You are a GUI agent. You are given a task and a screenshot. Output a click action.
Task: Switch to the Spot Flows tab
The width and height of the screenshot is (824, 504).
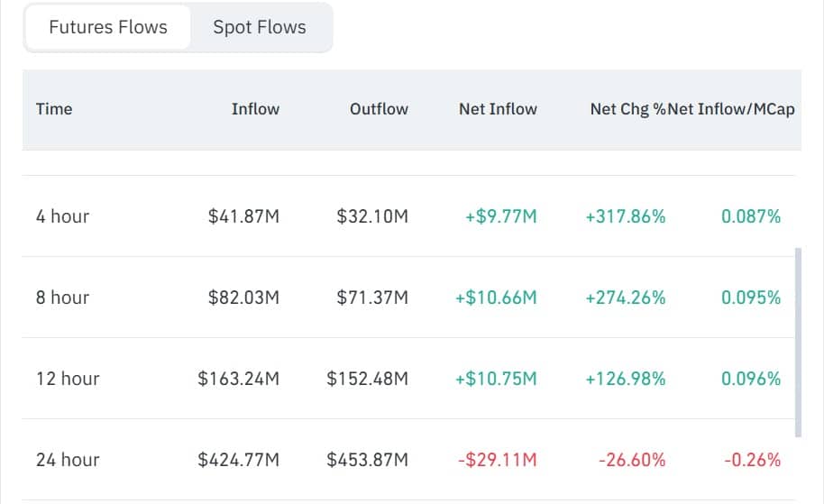pos(259,27)
